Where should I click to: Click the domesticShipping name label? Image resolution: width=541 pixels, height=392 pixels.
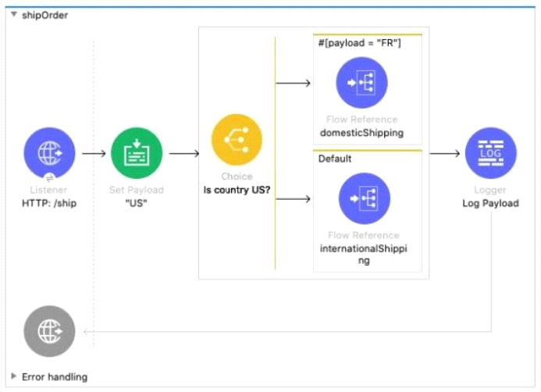pyautogui.click(x=362, y=133)
